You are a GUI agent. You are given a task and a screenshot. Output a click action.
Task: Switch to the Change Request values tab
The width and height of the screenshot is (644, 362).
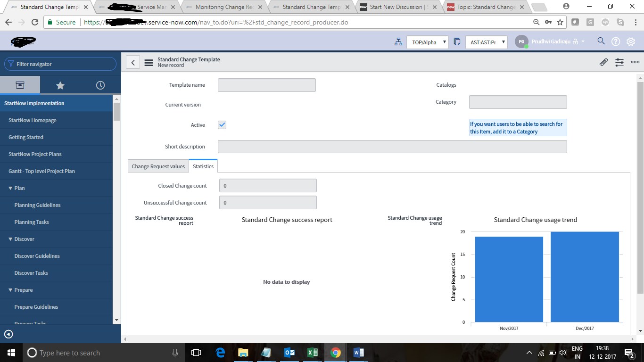click(158, 166)
